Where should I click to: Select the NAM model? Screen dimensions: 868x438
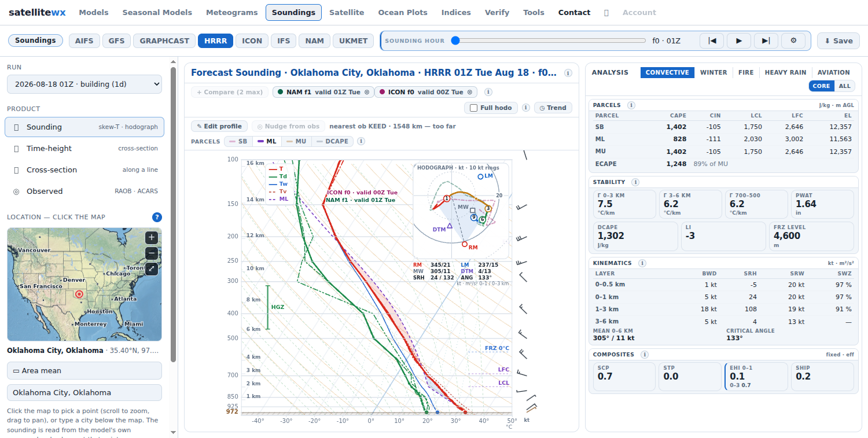(315, 41)
